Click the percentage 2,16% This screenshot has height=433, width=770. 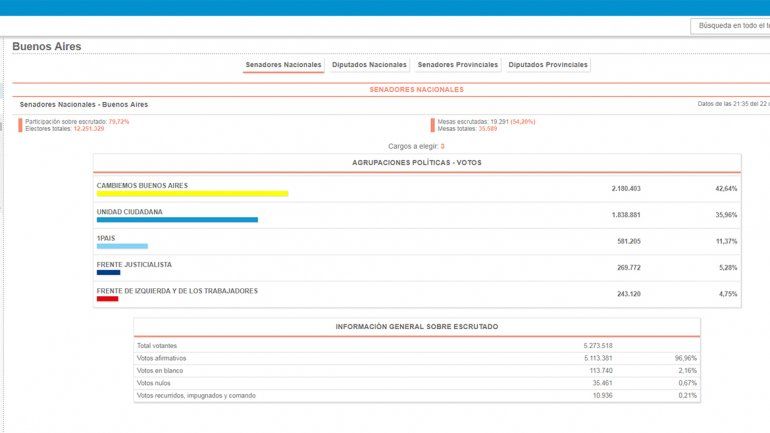[688, 371]
